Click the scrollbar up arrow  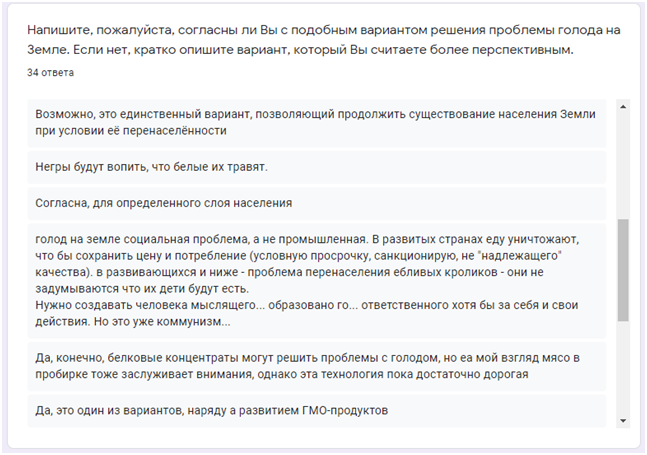click(623, 105)
